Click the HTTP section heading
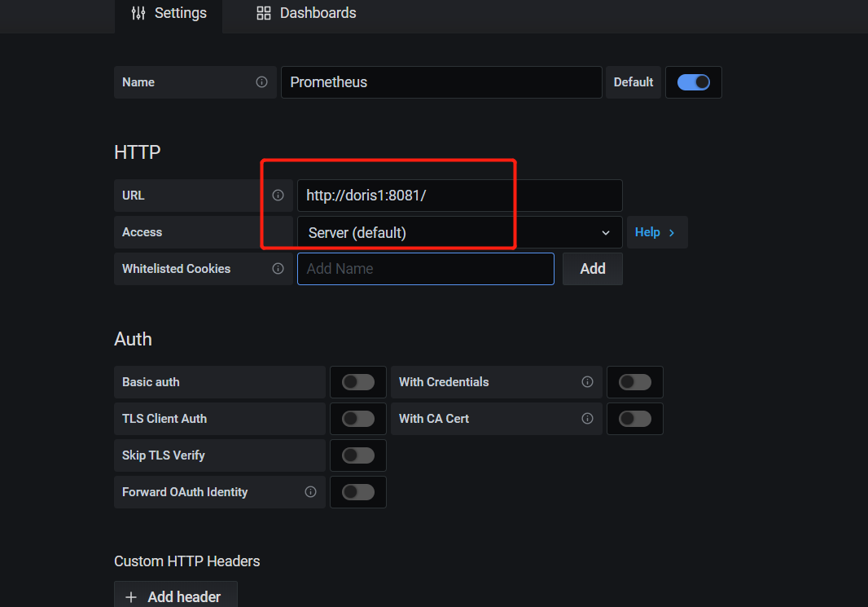 click(x=138, y=152)
